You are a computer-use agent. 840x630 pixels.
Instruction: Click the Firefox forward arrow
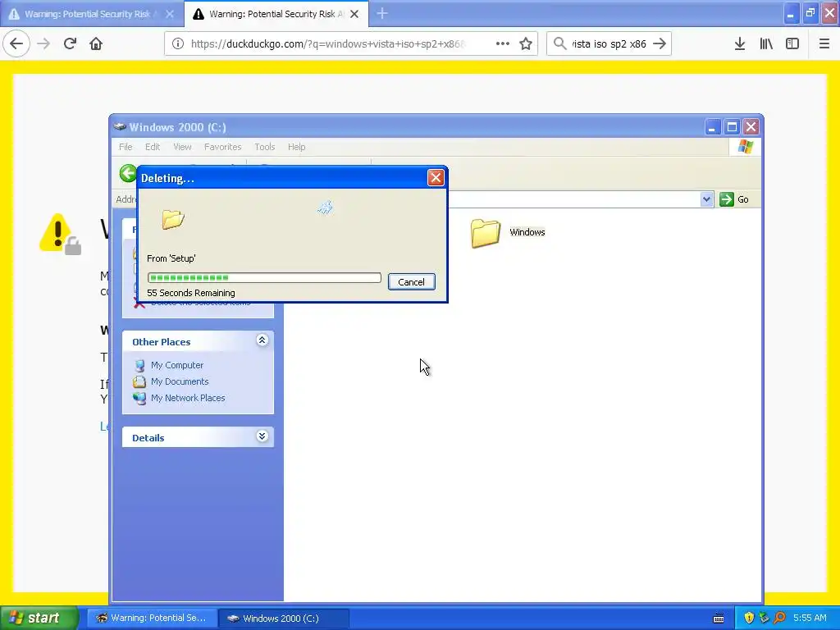click(44, 44)
